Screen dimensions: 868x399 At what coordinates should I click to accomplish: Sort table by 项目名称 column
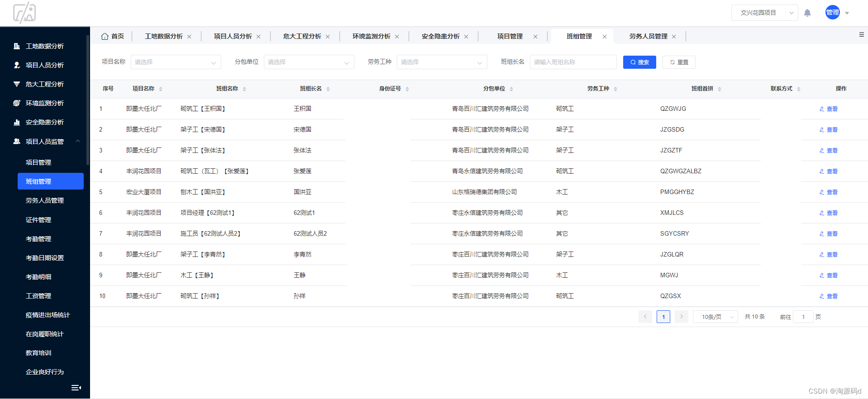click(x=161, y=89)
